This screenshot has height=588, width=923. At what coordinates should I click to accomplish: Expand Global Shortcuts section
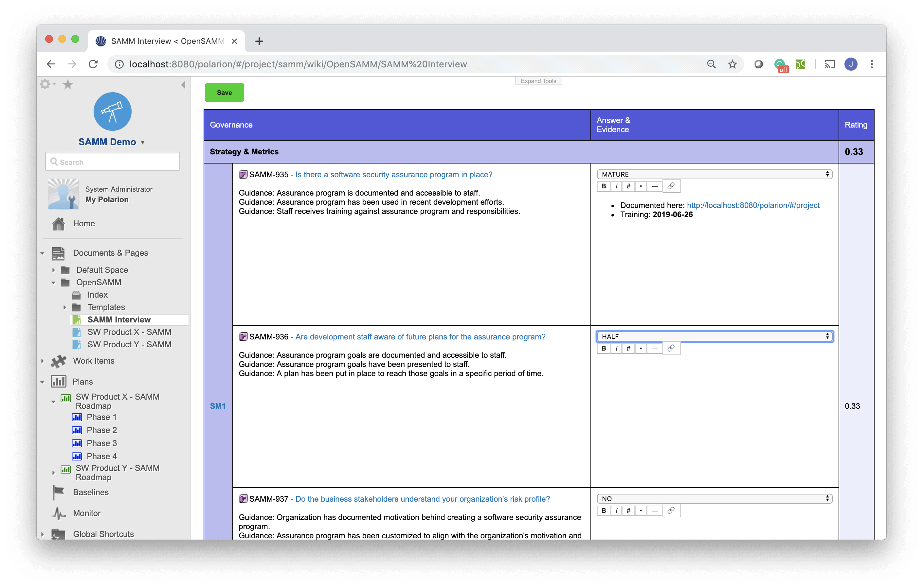tap(43, 534)
